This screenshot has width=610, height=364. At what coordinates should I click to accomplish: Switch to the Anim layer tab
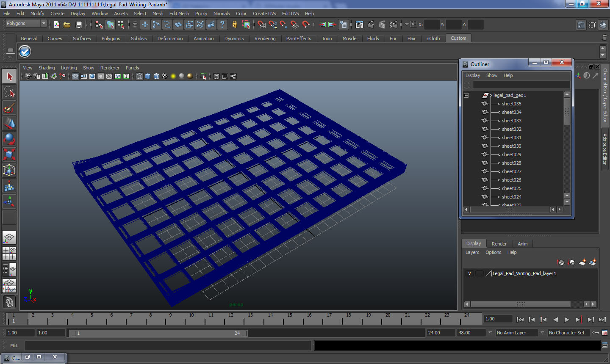pyautogui.click(x=523, y=244)
